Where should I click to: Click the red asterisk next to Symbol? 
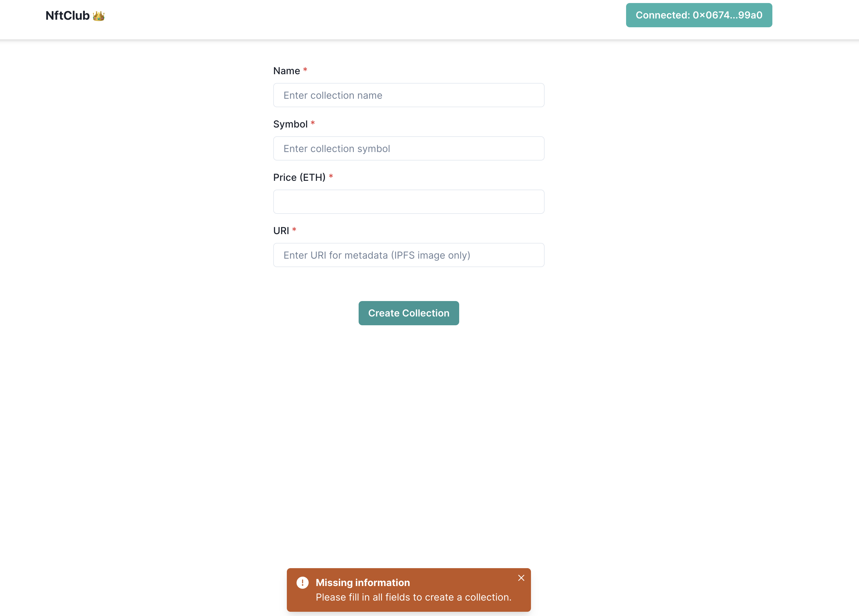[x=313, y=123]
